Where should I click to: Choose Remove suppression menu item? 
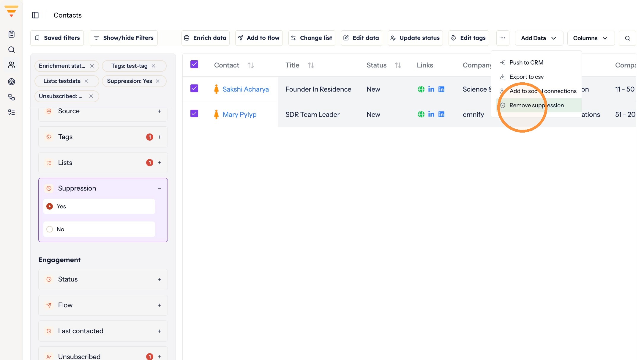coord(539,105)
